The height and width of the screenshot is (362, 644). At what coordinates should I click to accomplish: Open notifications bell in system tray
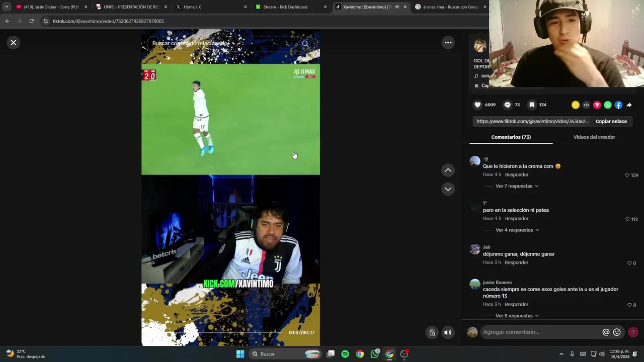coord(635,354)
